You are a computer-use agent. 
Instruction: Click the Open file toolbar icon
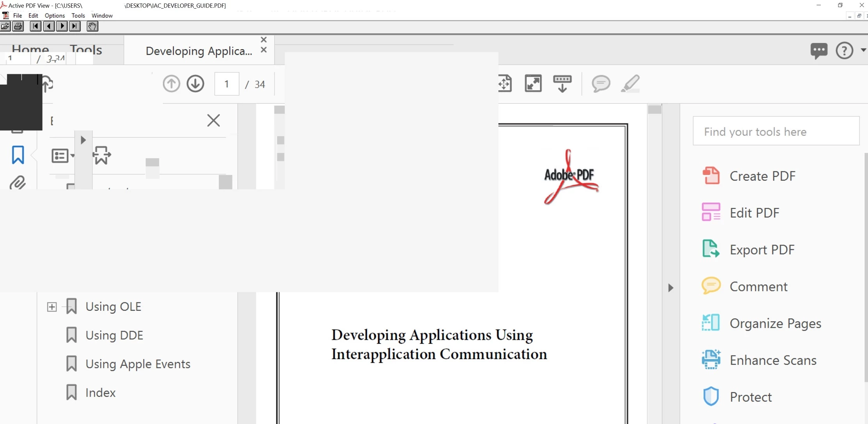coord(5,27)
